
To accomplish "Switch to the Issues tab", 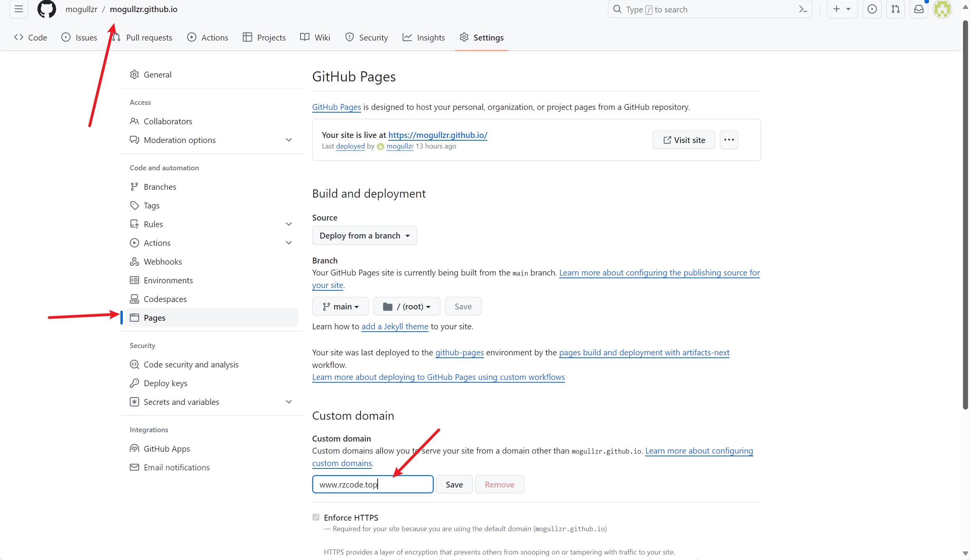I will [79, 37].
